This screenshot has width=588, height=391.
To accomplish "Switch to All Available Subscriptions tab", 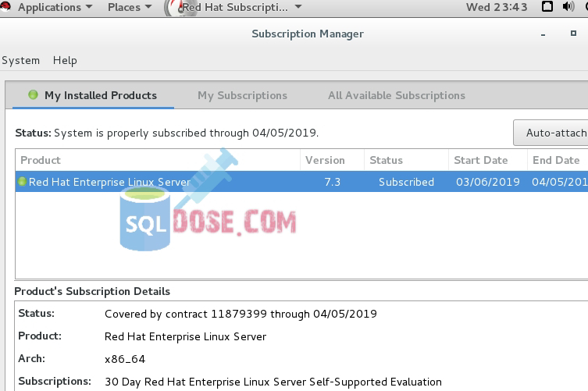I will click(397, 95).
